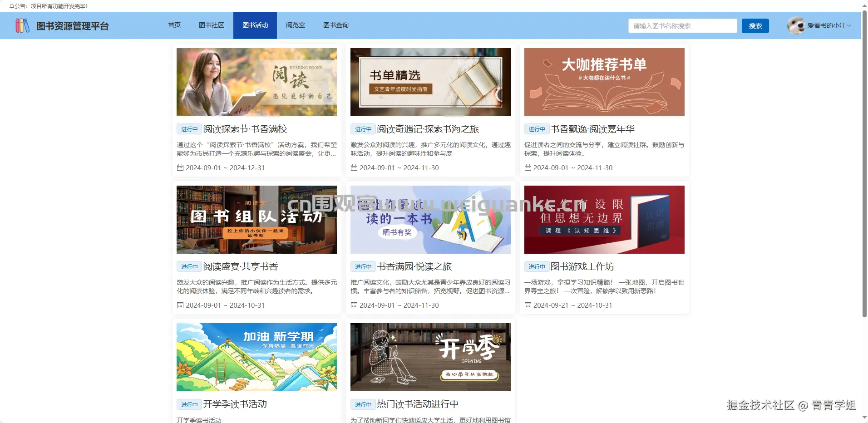The height and width of the screenshot is (423, 868).
Task: Click calendar icon beside 2024-09-01 ~ 2024-12-31
Action: point(180,167)
